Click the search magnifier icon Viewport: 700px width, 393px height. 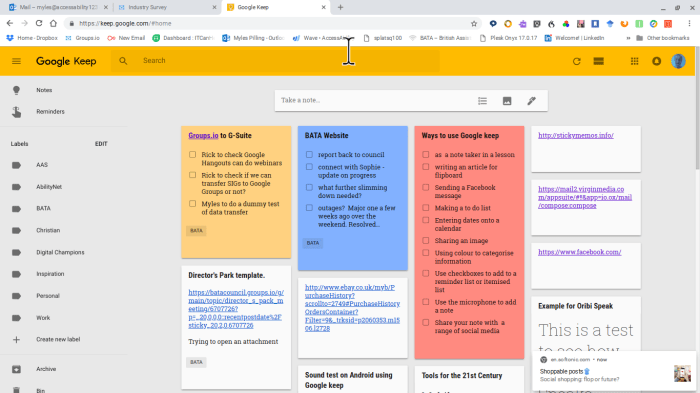point(123,61)
